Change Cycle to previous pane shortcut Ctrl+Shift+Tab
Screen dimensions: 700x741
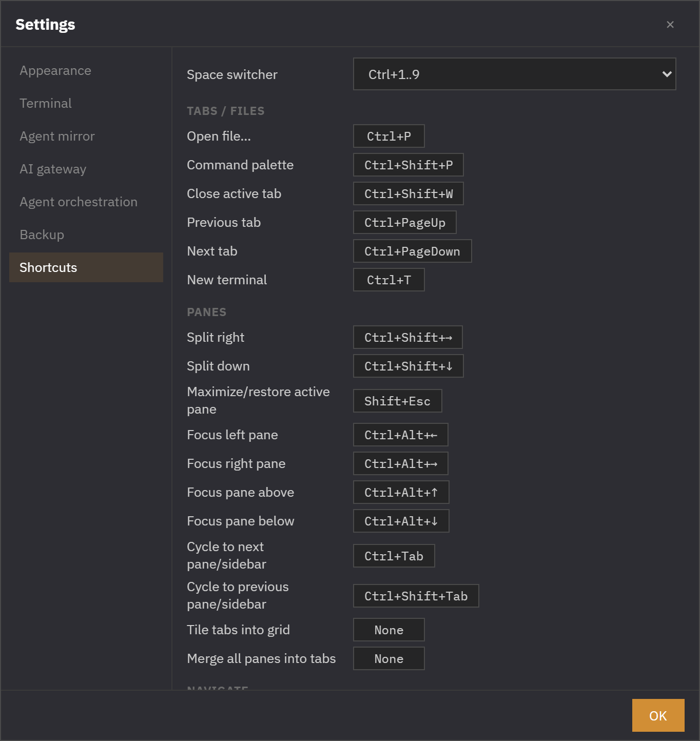(x=416, y=596)
